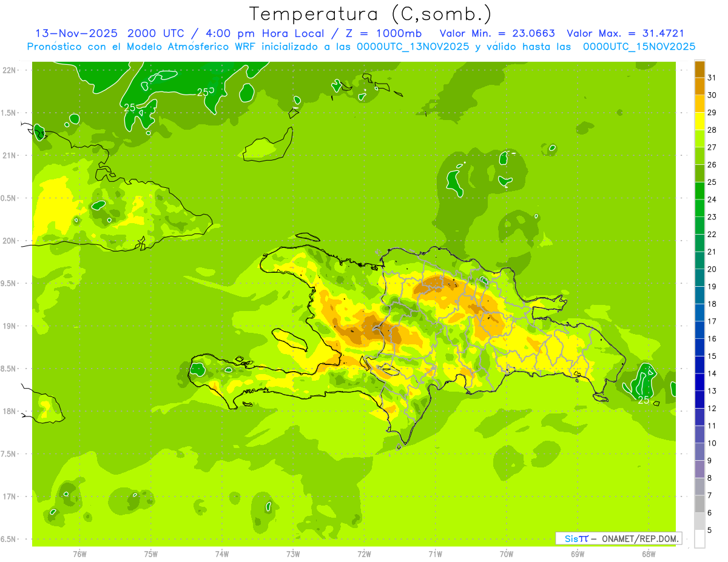Click legend color band between 25 and 26
Screen dimensions: 728x562
pos(699,173)
